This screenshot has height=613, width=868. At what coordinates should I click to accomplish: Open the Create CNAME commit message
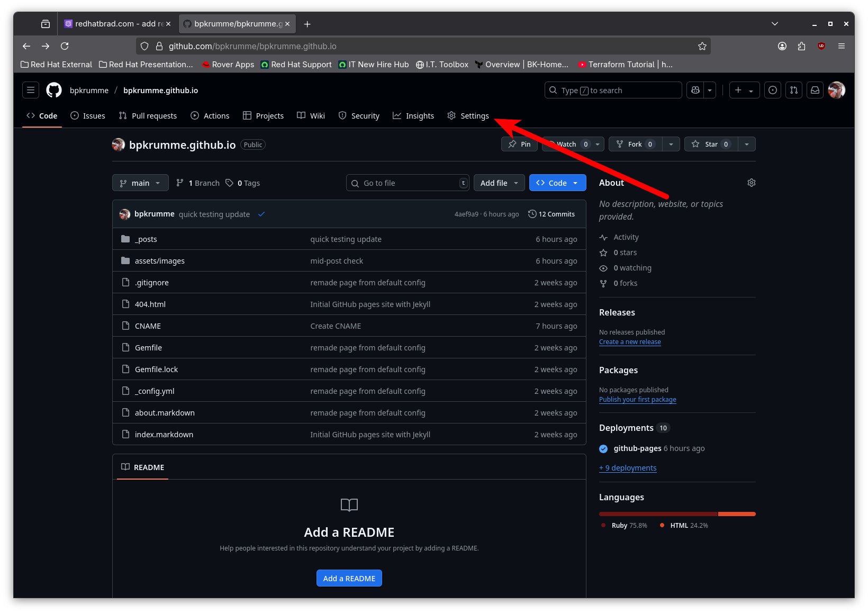(336, 326)
